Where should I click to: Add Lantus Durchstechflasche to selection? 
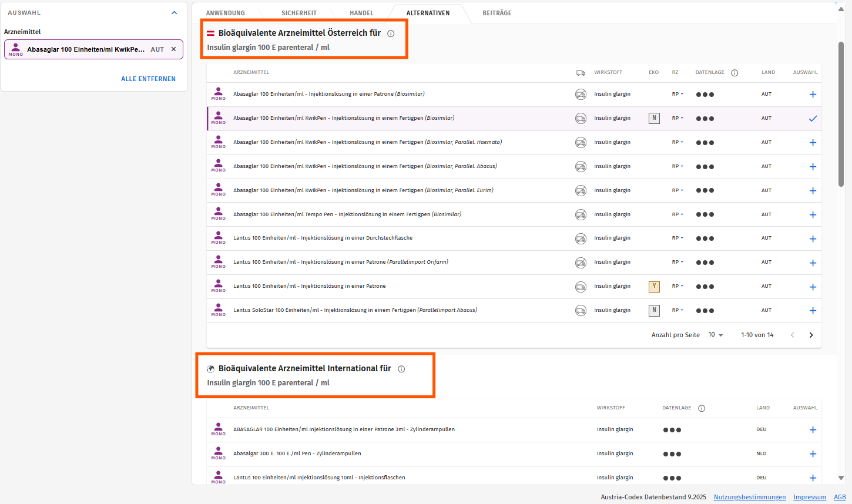[x=813, y=239]
